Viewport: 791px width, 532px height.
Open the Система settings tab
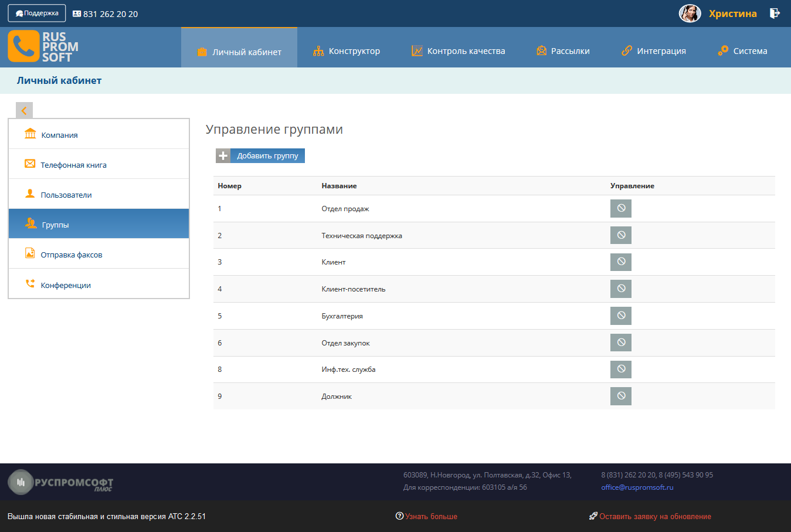coord(742,51)
